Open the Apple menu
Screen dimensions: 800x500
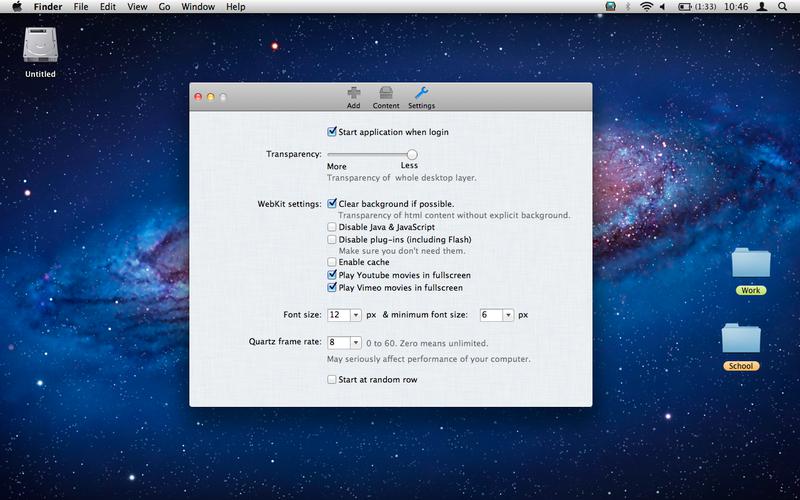(x=17, y=7)
